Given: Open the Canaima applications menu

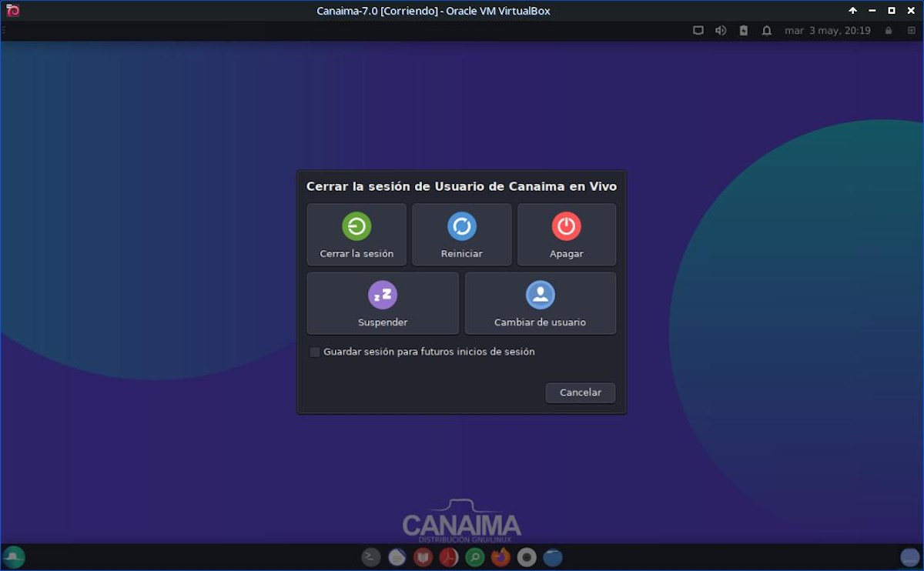Looking at the screenshot, I should pyautogui.click(x=14, y=556).
